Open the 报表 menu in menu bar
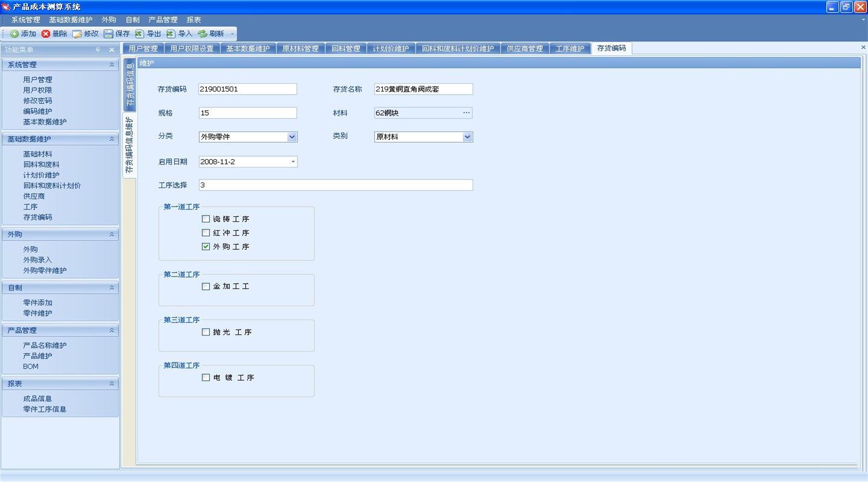 (x=193, y=20)
